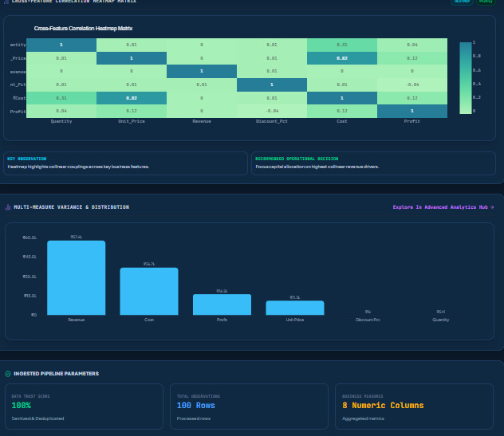This screenshot has height=436, width=504.
Task: Click the -0.04 cell in the Profit row, Discount_Pct column
Action: click(272, 111)
